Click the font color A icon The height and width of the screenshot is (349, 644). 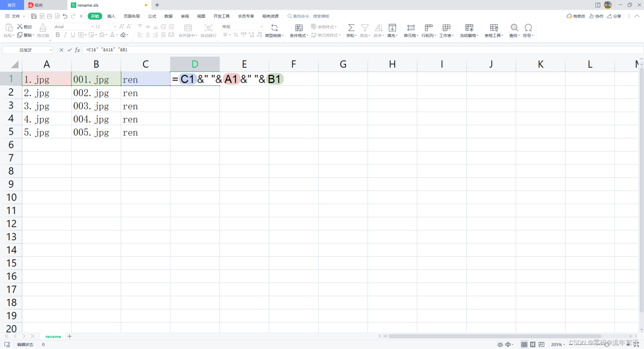(x=112, y=35)
